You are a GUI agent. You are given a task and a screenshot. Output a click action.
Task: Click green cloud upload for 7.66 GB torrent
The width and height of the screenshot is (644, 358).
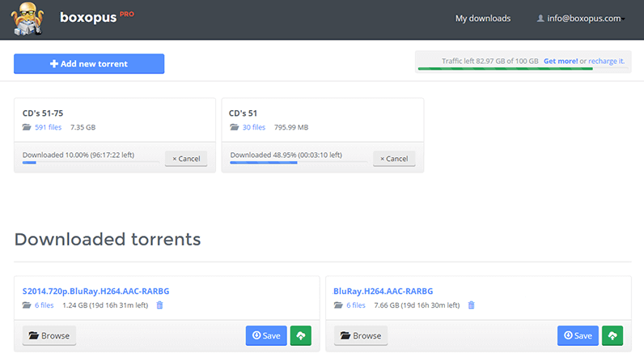[x=612, y=336]
